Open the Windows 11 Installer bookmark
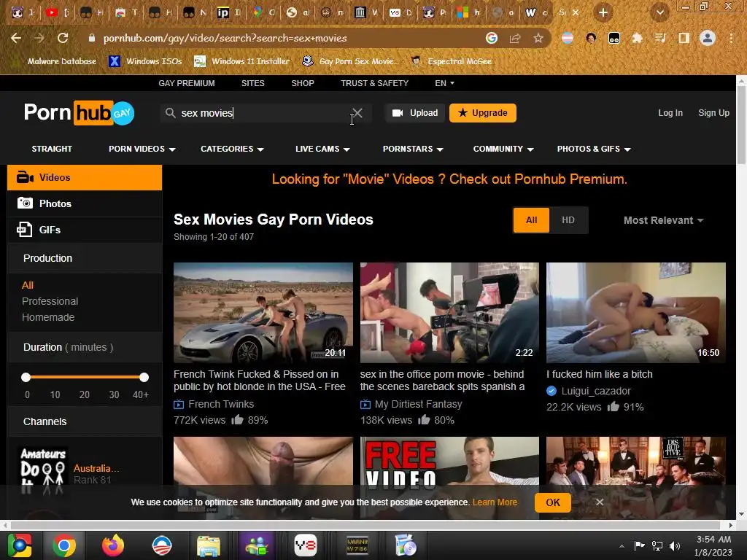Viewport: 747px width, 560px height. pos(242,61)
